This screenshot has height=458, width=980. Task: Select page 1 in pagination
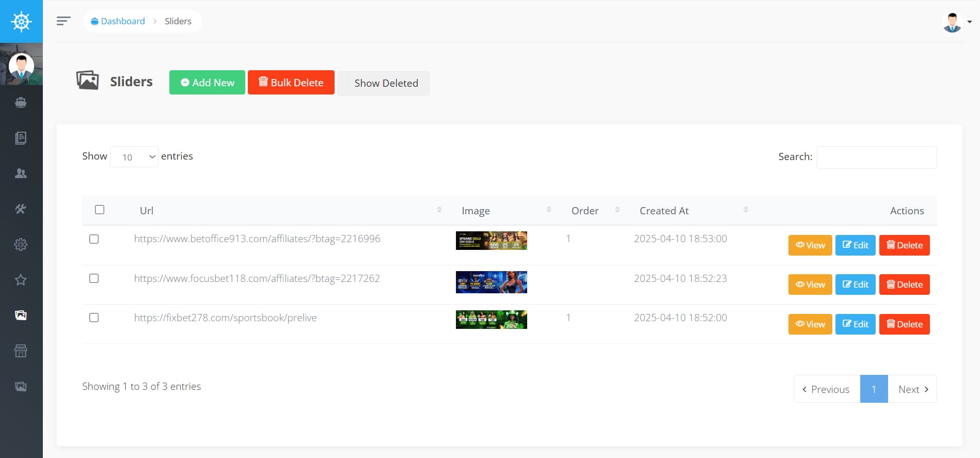[x=874, y=389]
